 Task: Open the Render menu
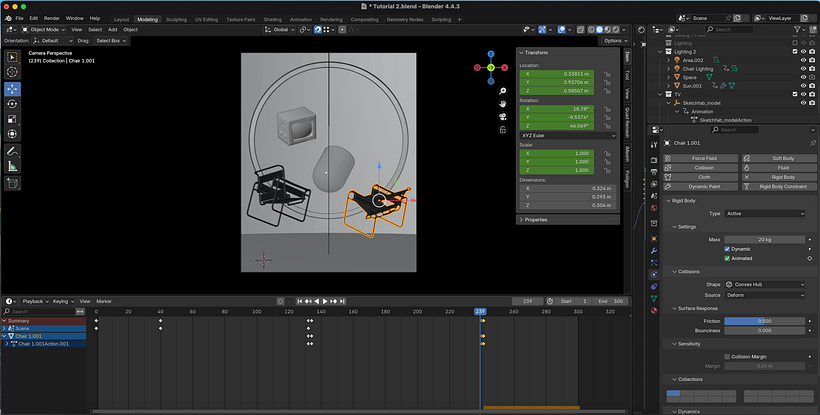(x=51, y=18)
